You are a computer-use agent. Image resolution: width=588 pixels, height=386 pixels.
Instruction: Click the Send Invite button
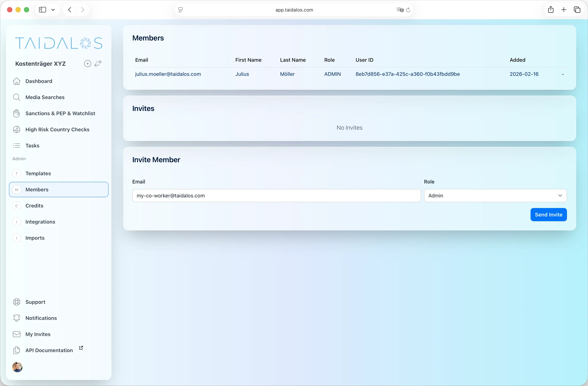[548, 214]
